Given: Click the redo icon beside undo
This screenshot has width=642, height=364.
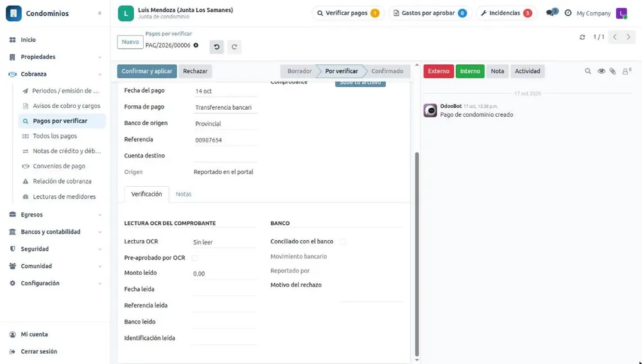Looking at the screenshot, I should click(234, 47).
